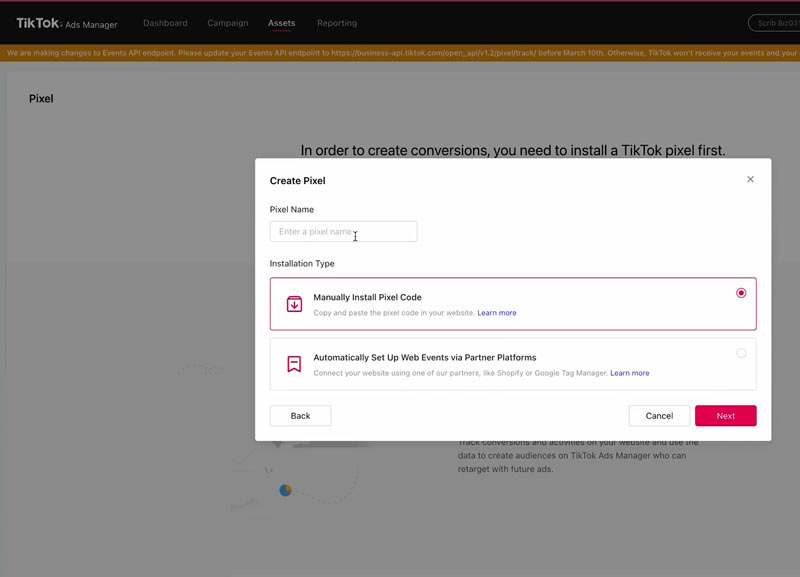Click the Partner Platforms bookmark icon
Image resolution: width=800 pixels, height=577 pixels.
tap(294, 364)
